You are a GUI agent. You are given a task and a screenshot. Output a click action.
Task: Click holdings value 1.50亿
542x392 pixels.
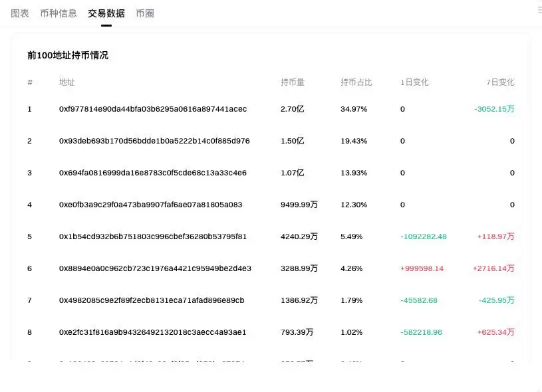tap(293, 141)
